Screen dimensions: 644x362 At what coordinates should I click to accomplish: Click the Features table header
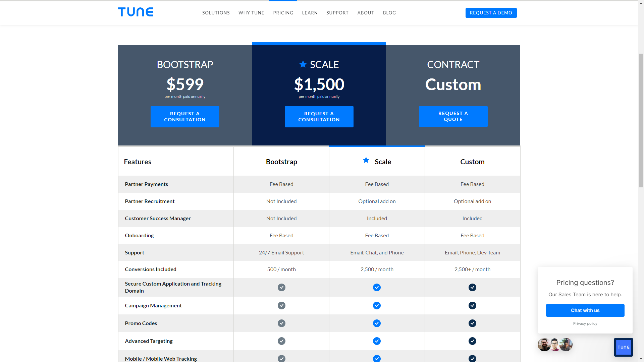[x=138, y=162]
